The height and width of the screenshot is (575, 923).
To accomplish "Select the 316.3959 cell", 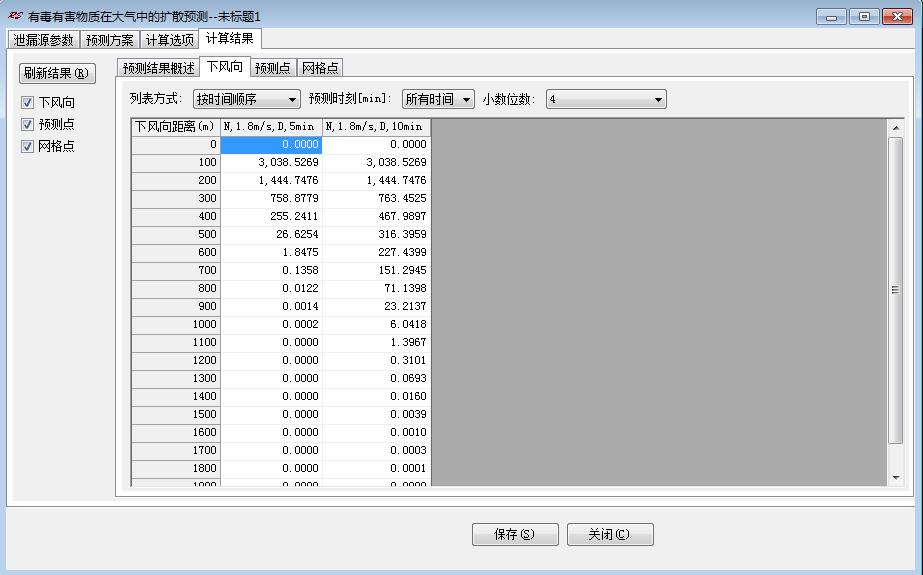I will [377, 234].
